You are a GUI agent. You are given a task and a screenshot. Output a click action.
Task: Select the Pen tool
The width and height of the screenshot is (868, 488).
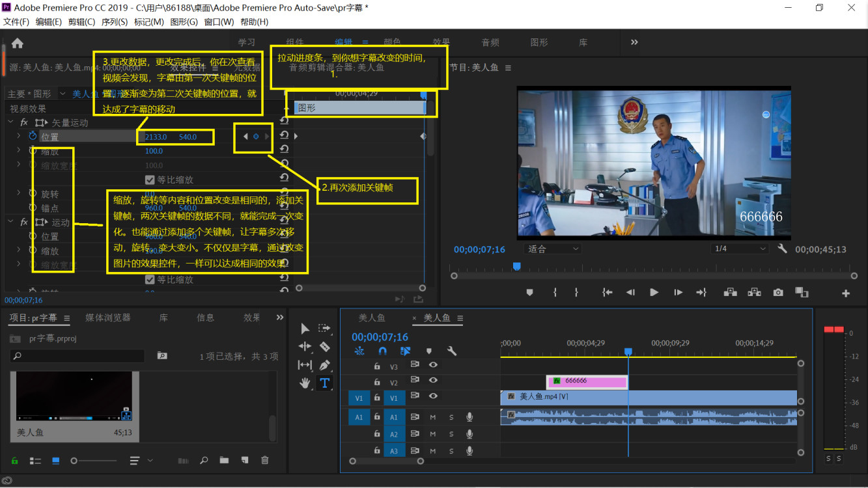324,365
